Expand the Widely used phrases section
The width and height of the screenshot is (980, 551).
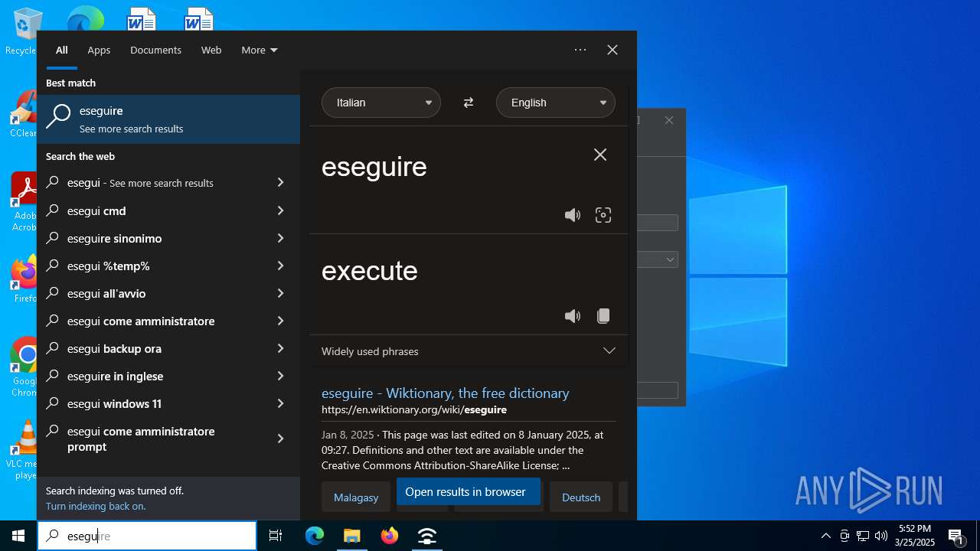click(x=469, y=351)
